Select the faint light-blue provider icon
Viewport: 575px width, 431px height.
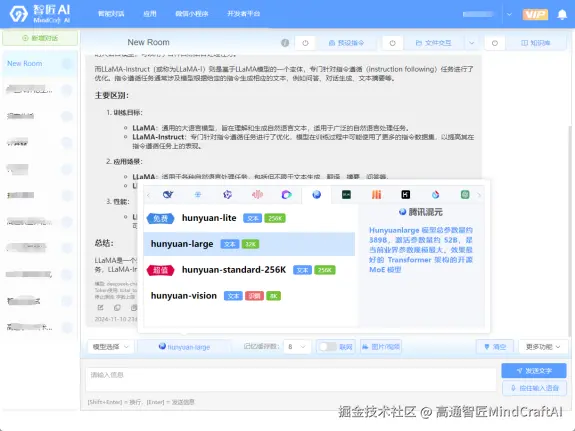[198, 194]
